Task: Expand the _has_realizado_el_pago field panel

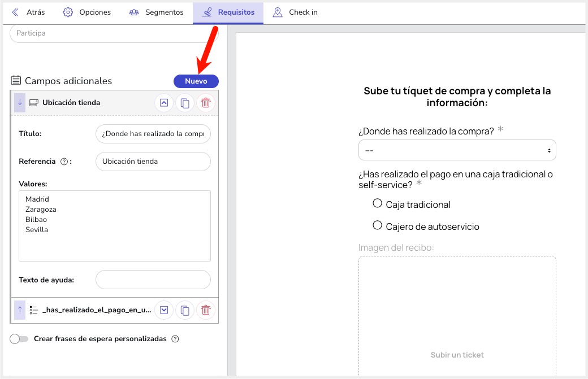Action: (163, 310)
